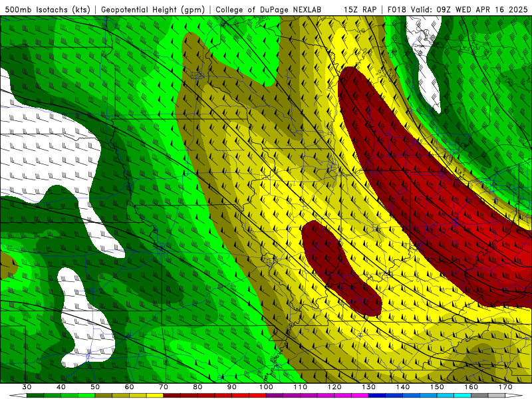Select the cyan swatch just left of 160
This screenshot has width=532, height=399.
click(x=462, y=396)
